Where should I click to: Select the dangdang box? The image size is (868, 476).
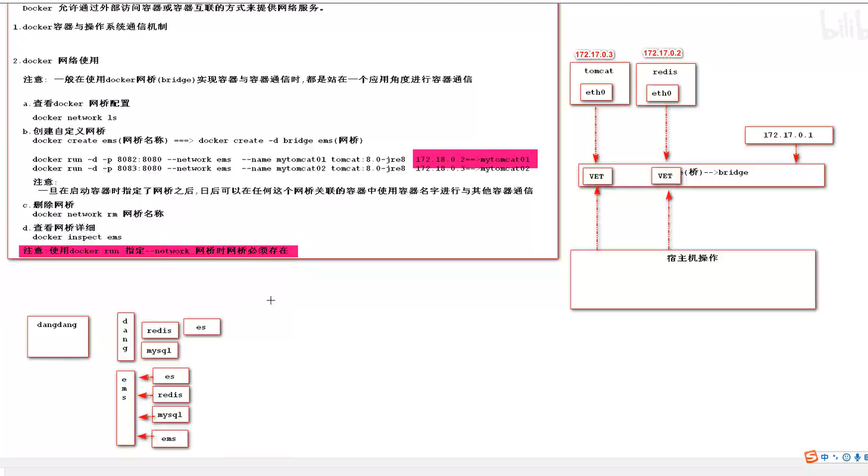pyautogui.click(x=58, y=337)
